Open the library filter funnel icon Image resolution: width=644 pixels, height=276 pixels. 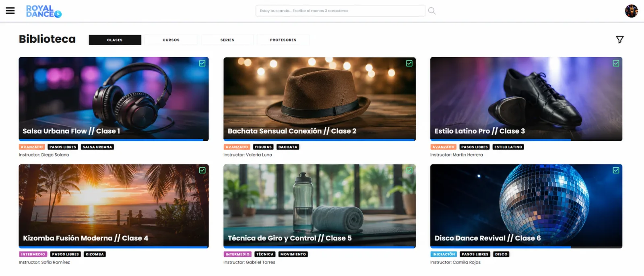tap(620, 39)
